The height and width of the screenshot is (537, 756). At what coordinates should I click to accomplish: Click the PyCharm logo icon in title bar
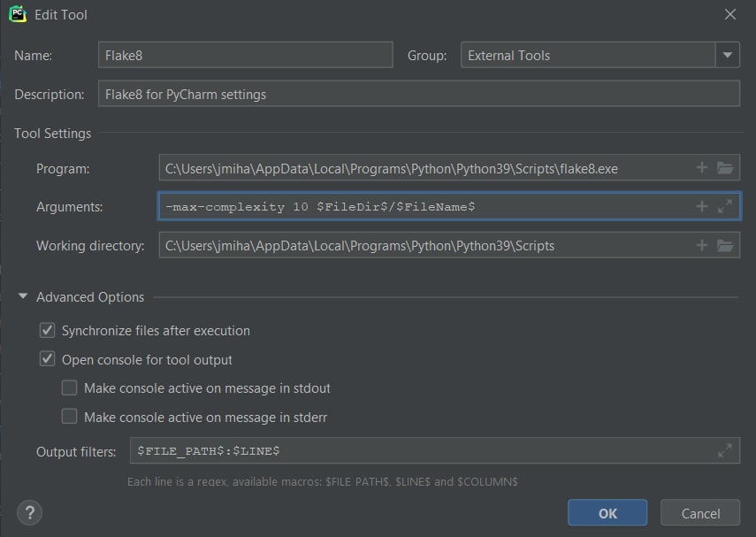coord(18,14)
